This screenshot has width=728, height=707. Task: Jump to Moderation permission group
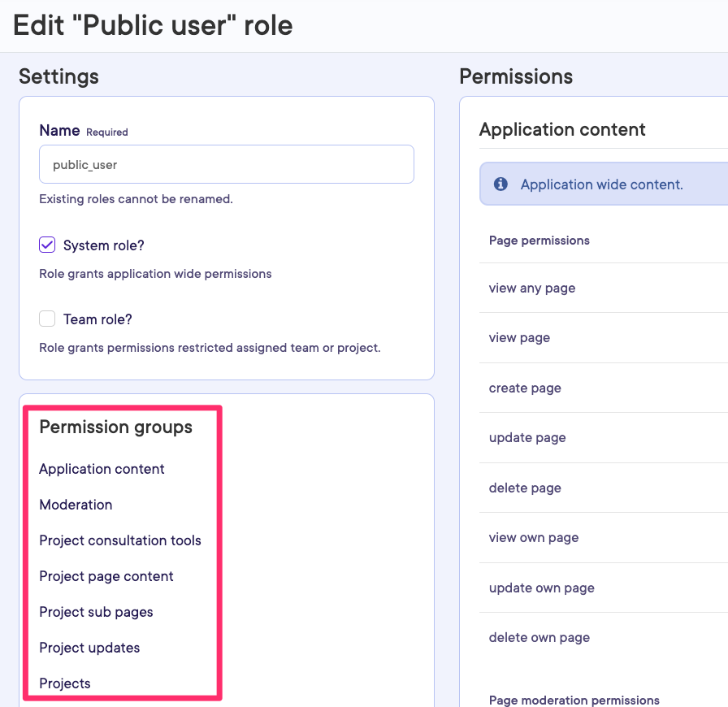[x=76, y=505]
